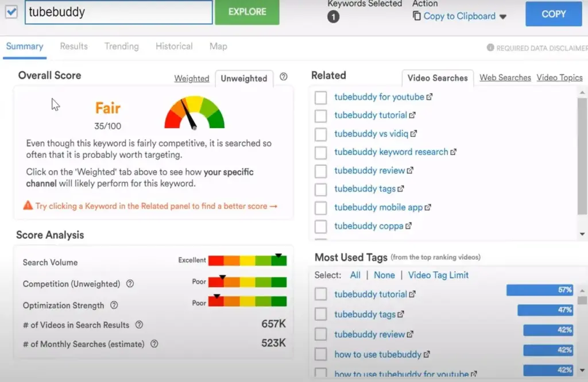Viewport: 588px width, 382px height.
Task: Click help icon next to Unweighted tab
Action: (x=283, y=77)
